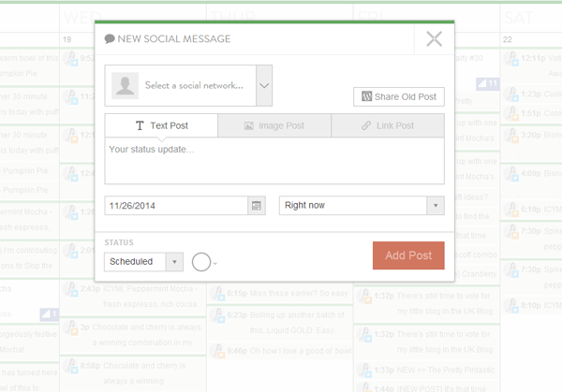Click the avatar icon of the 1:51p post
Image resolution: width=562 pixels, height=392 pixels.
511,114
